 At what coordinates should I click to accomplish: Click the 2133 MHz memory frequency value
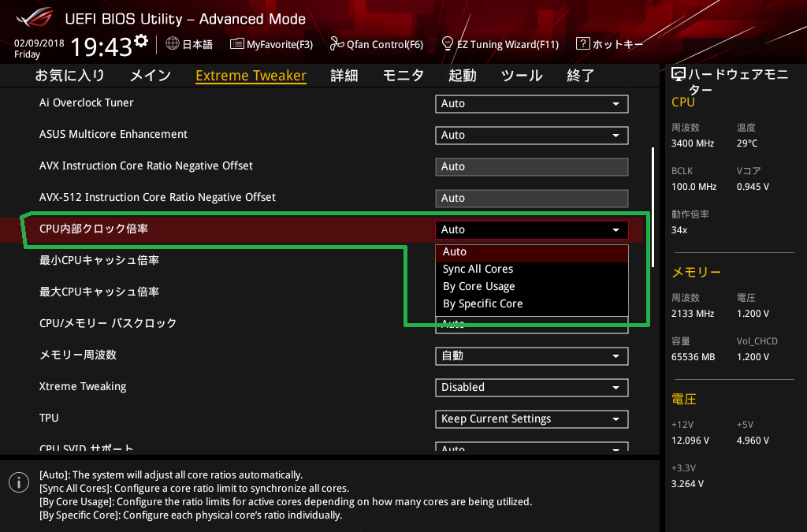click(693, 314)
